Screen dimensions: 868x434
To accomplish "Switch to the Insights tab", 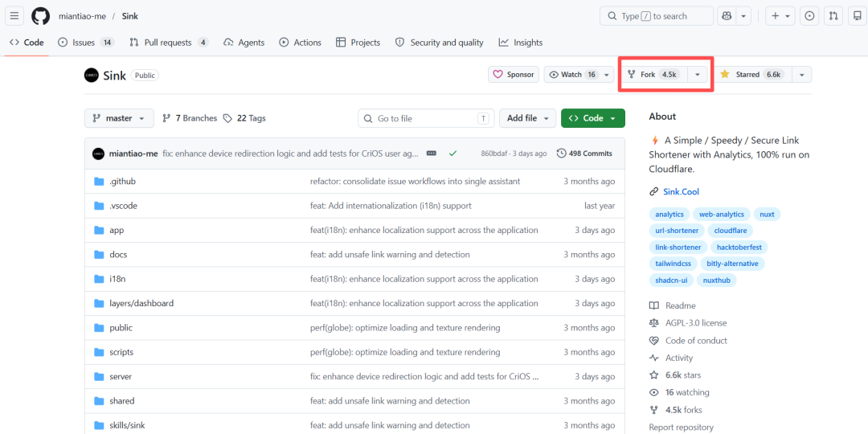I will 520,42.
